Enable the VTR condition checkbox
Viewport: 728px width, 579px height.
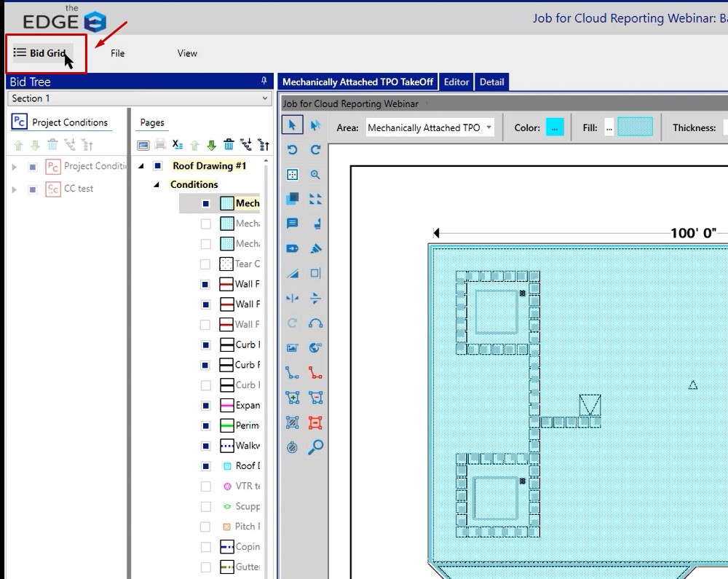tap(205, 487)
